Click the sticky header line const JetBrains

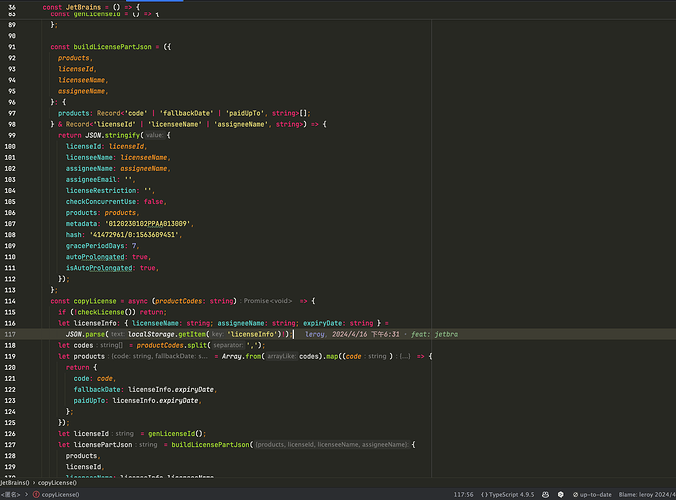[91, 7]
